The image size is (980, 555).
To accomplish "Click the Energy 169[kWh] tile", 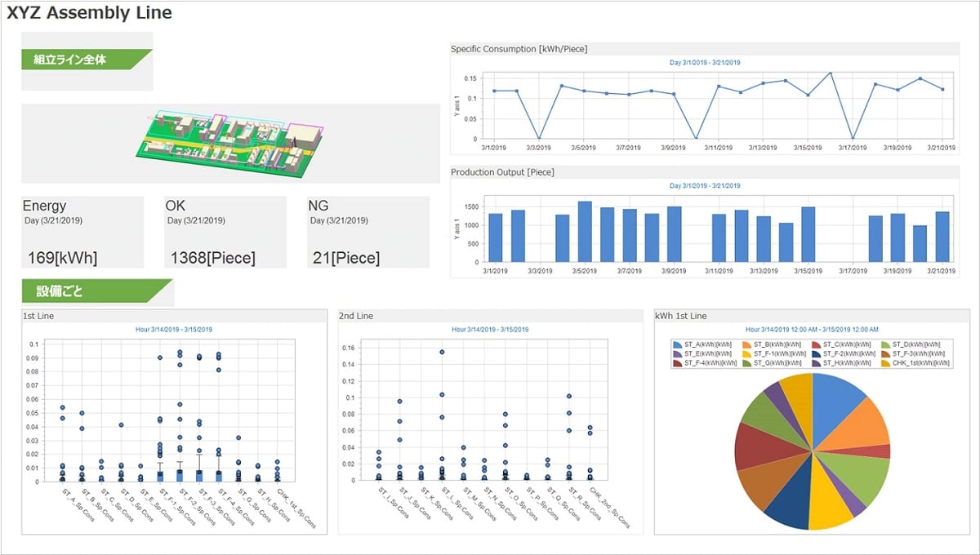I will (x=82, y=232).
